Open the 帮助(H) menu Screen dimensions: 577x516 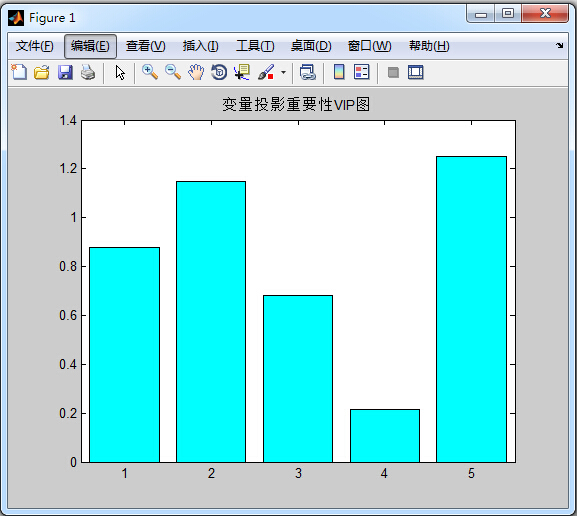[429, 46]
